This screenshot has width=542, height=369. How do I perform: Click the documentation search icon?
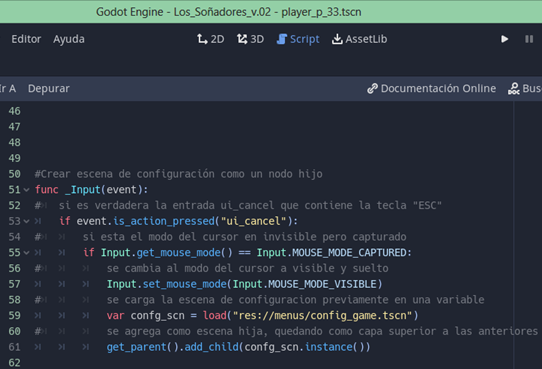[514, 89]
